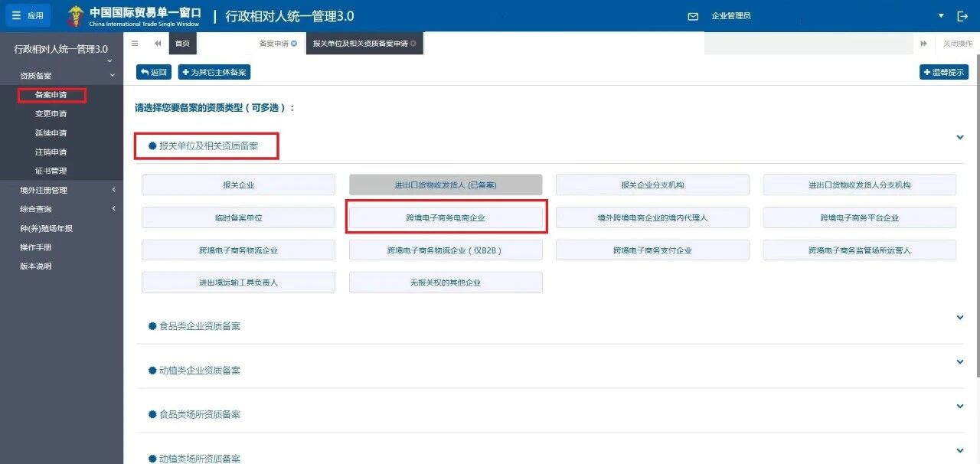Click the backward tab navigation arrow
The height and width of the screenshot is (464, 980).
(157, 44)
